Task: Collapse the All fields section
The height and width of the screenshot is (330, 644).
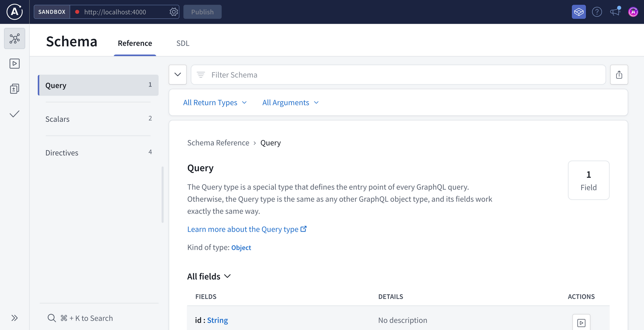Action: point(228,276)
